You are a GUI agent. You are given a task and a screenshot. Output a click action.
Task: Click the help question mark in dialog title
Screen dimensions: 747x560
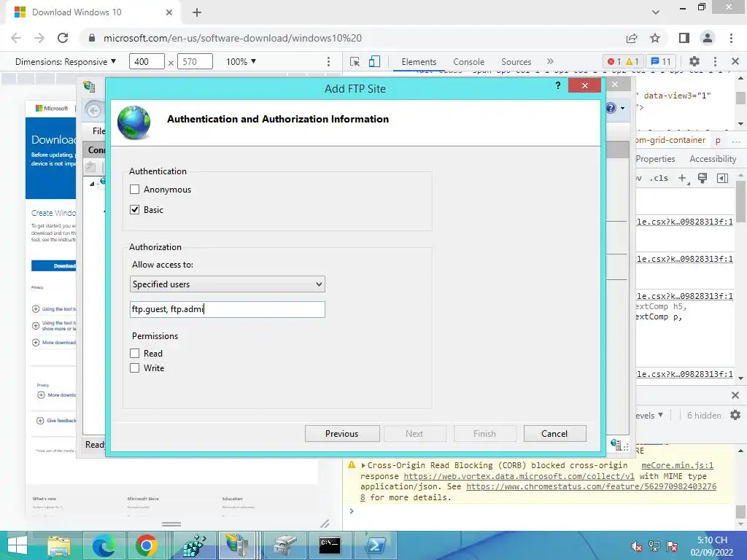[x=558, y=86]
